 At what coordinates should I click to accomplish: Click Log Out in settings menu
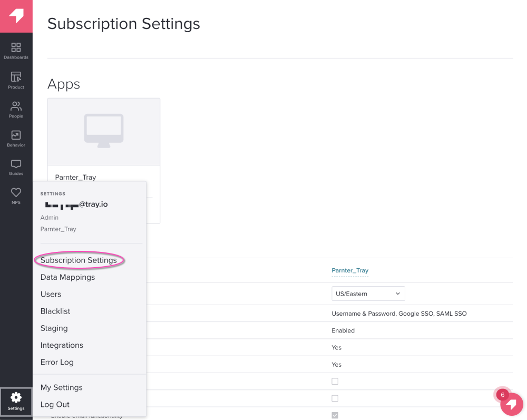click(55, 405)
